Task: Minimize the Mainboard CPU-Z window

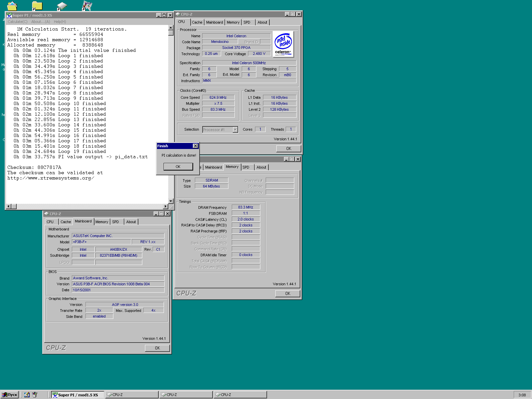Action: [x=156, y=214]
